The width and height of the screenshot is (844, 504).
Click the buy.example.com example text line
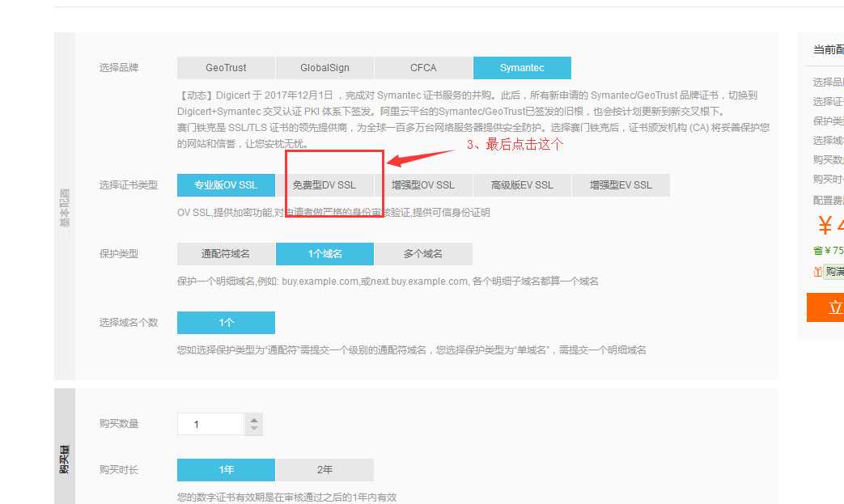388,282
